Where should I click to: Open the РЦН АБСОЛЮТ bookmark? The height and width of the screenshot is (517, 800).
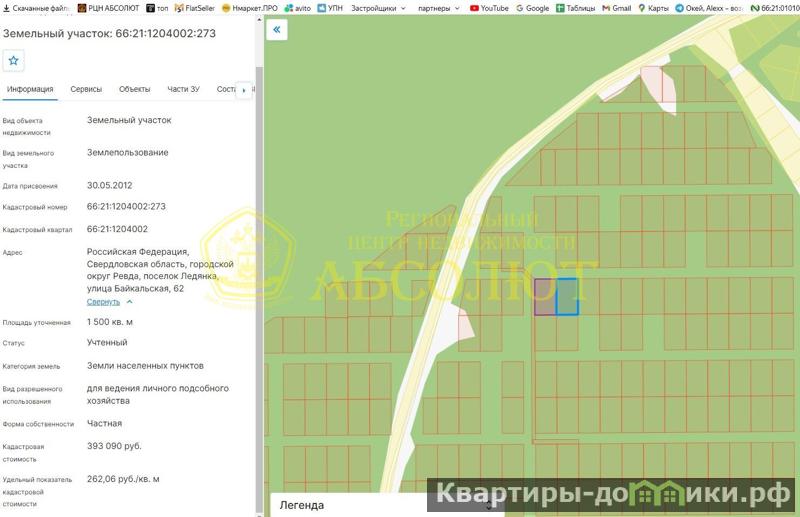[109, 8]
